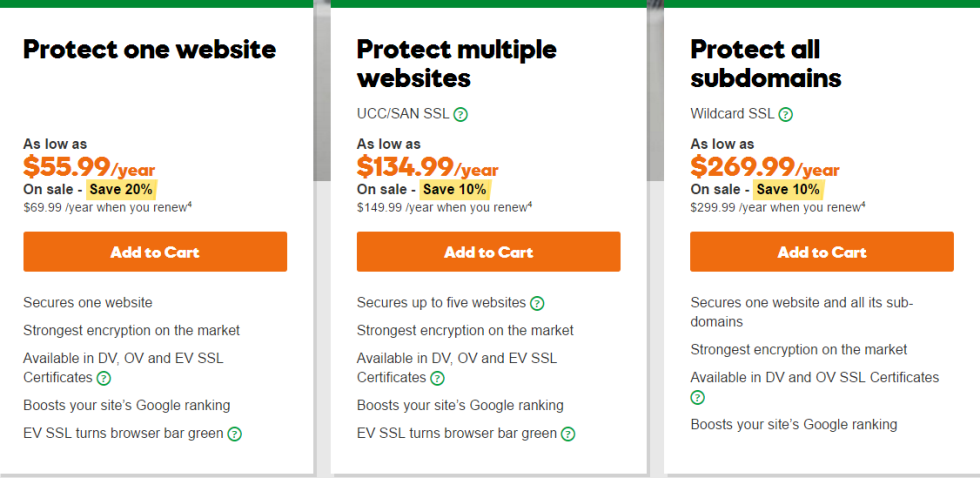Click the $269.99/year price
Viewport: 980px width, 478px height.
(765, 167)
